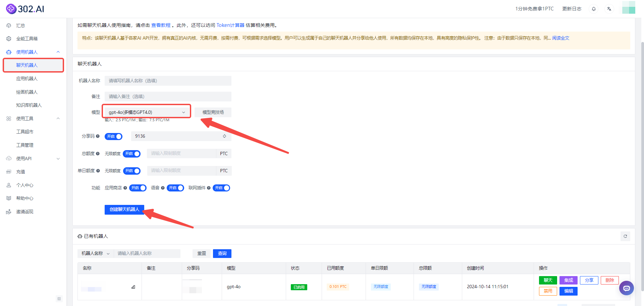Focus the search 请输入机器人名称 field
The width and height of the screenshot is (644, 306).
coord(147,253)
